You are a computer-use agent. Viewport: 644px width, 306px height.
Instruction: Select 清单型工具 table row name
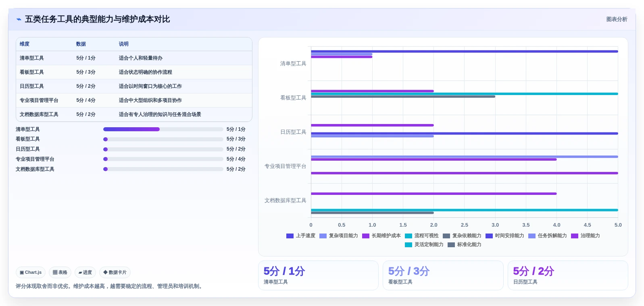click(31, 58)
